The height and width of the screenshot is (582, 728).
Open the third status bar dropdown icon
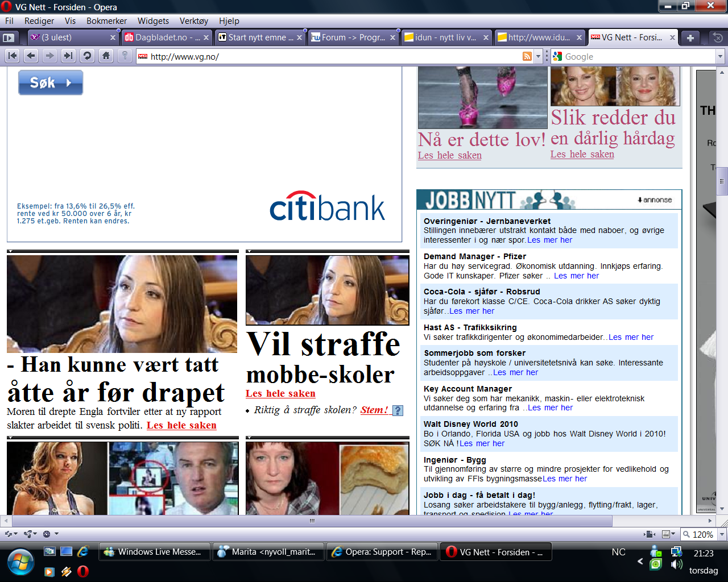tap(51, 534)
